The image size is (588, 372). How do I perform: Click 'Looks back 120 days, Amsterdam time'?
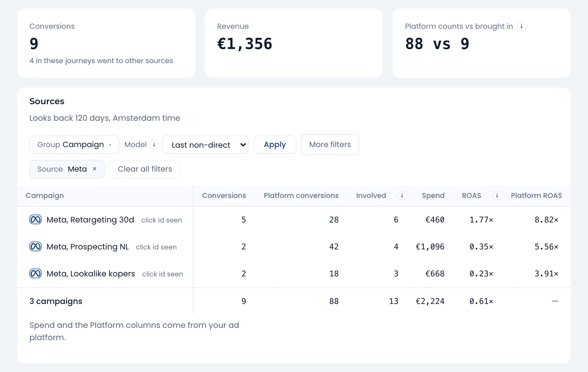click(x=105, y=118)
